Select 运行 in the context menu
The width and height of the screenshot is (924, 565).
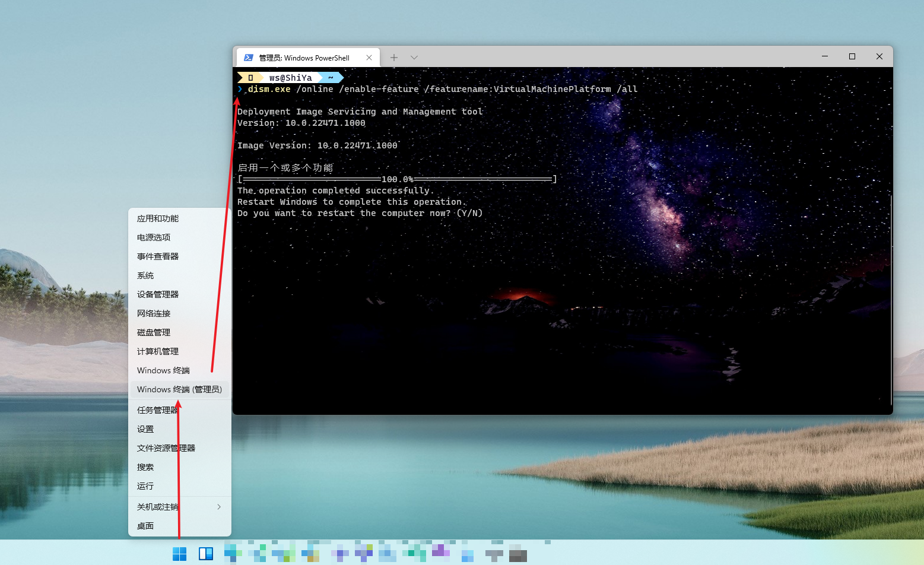[x=180, y=486]
